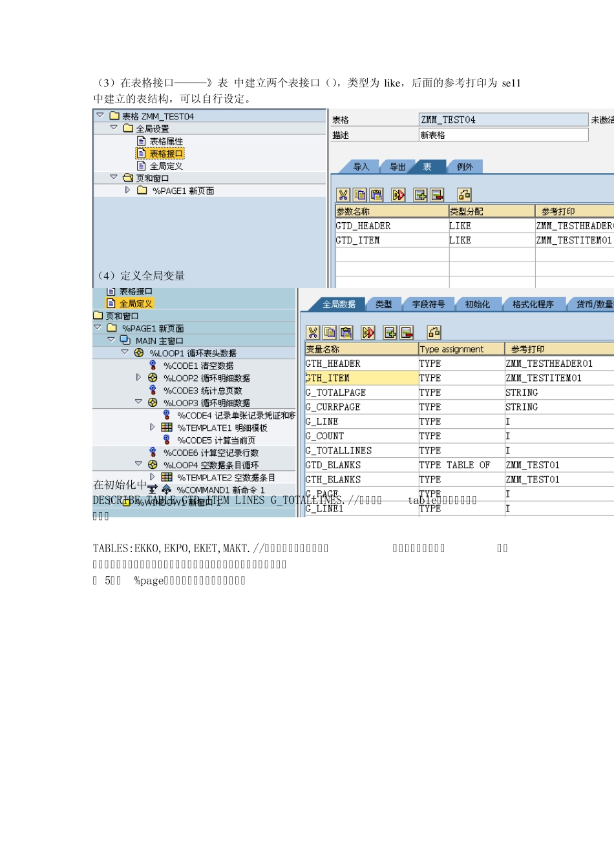Click the green Insert Row icon above the 变量名称 table

click(x=390, y=333)
